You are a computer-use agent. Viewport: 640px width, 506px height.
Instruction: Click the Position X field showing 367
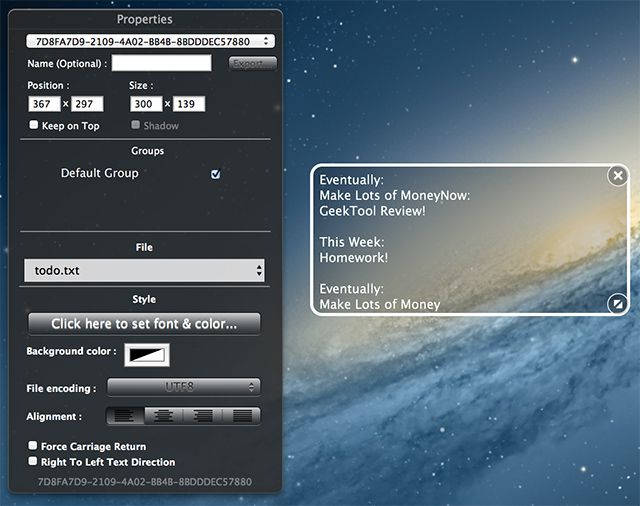click(44, 104)
